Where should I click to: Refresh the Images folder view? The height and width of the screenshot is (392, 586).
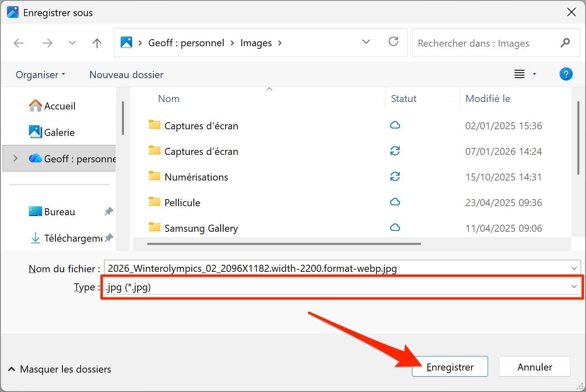click(393, 42)
